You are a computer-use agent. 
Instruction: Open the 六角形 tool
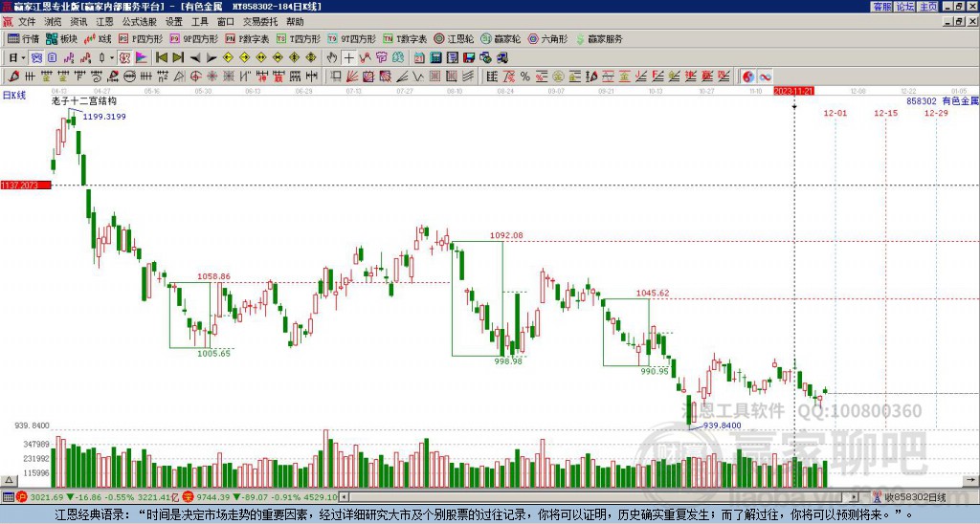[548, 38]
